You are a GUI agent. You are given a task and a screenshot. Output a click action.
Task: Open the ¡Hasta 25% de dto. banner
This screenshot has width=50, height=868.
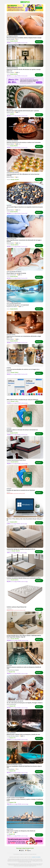coord(25,81)
